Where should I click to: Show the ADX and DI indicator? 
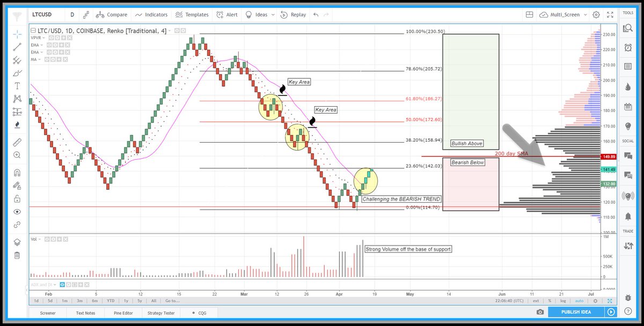[62, 285]
